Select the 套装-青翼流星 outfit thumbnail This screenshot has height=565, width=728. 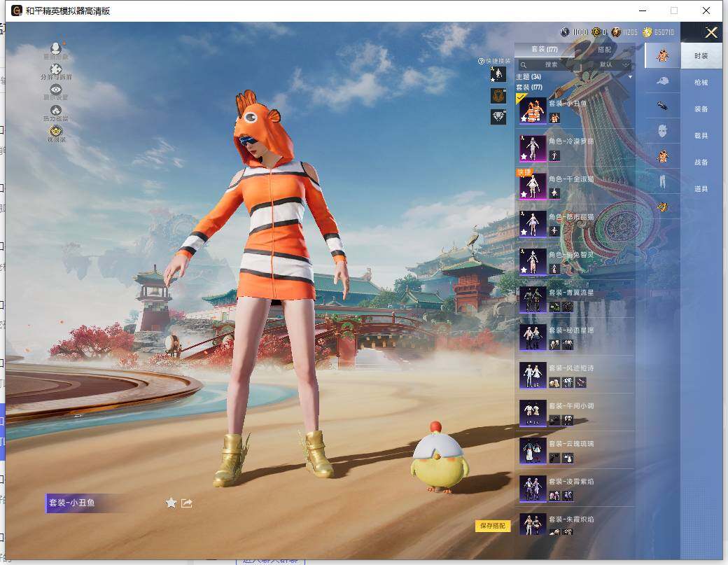pos(533,300)
